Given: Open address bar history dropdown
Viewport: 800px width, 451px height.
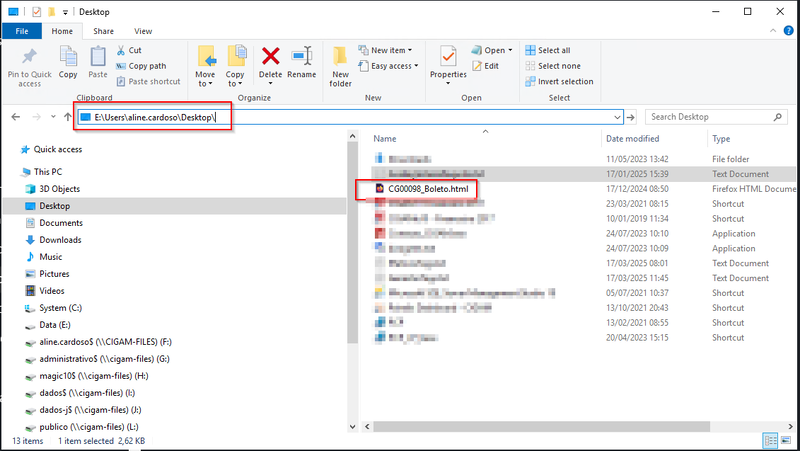Looking at the screenshot, I should (x=617, y=117).
